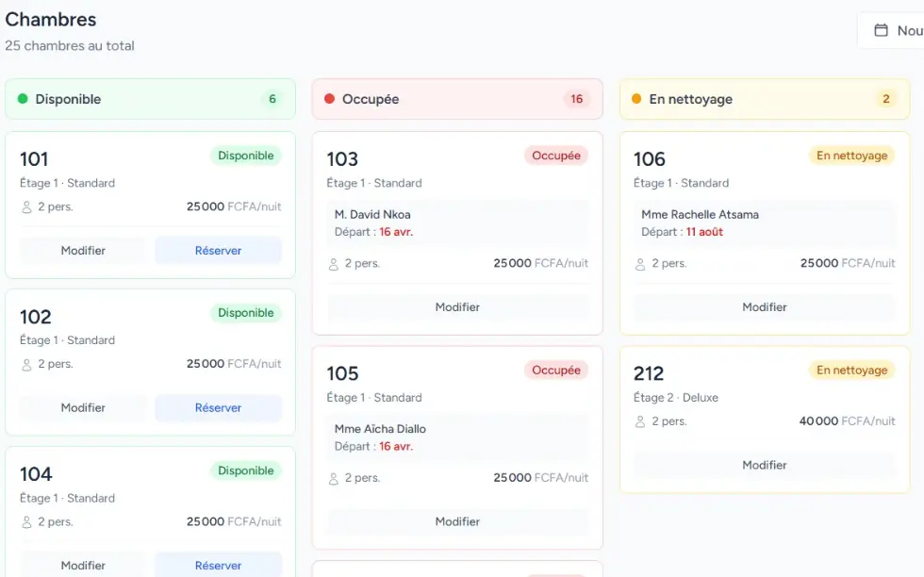Viewport: 924px width, 577px height.
Task: Click room number 104
Action: pyautogui.click(x=36, y=474)
